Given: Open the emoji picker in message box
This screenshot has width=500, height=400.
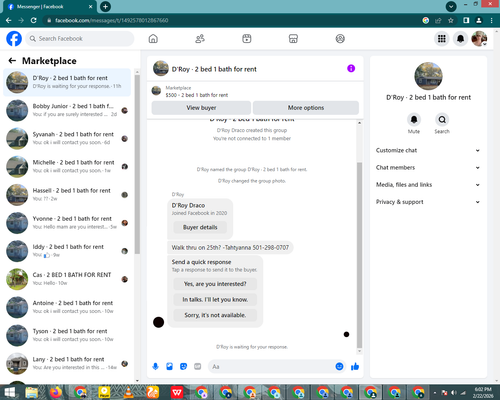Looking at the screenshot, I should pyautogui.click(x=339, y=367).
